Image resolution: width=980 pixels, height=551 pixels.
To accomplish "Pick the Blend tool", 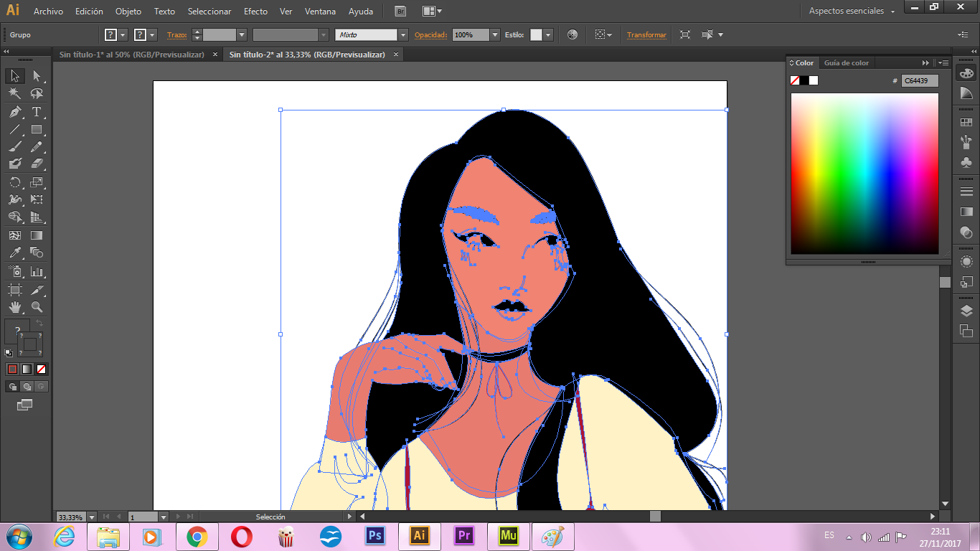I will tap(37, 253).
